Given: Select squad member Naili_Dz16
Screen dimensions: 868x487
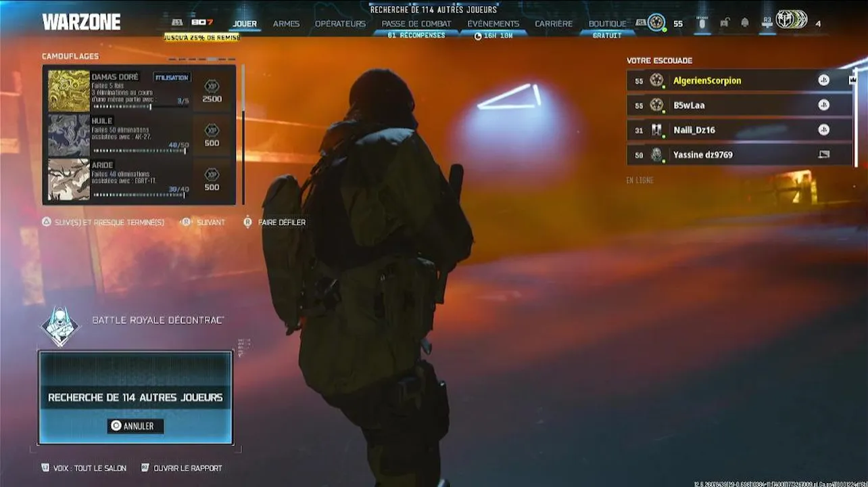Looking at the screenshot, I should [x=740, y=130].
